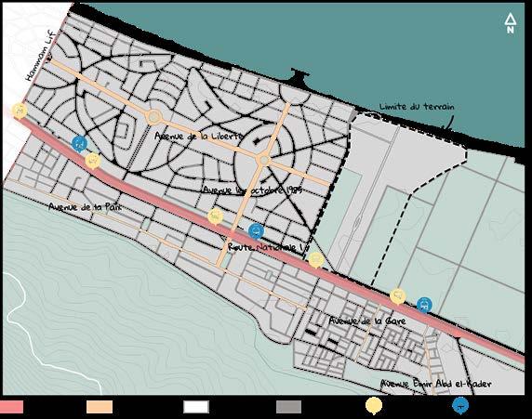
Task: Select the peach-orange legend swatch
Action: (x=100, y=407)
